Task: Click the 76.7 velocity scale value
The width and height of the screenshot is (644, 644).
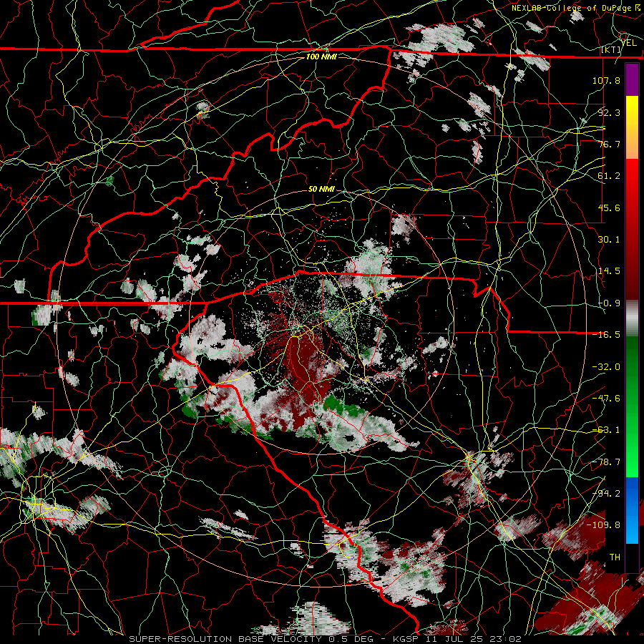Action: pos(609,144)
